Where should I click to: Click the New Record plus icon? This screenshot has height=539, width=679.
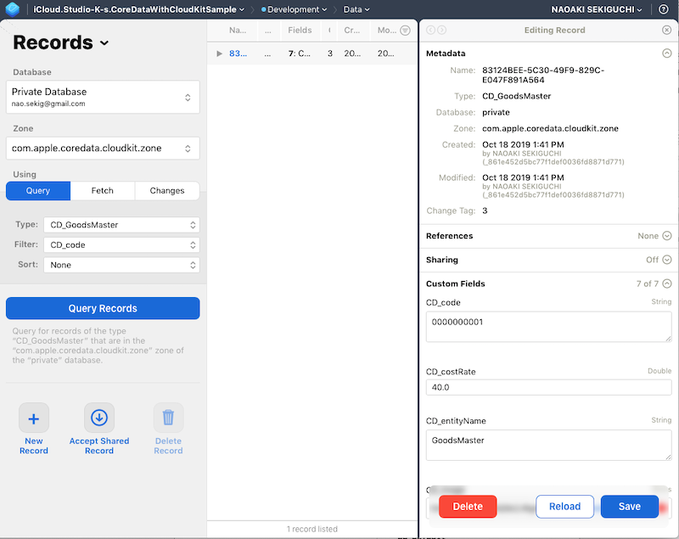click(x=34, y=418)
